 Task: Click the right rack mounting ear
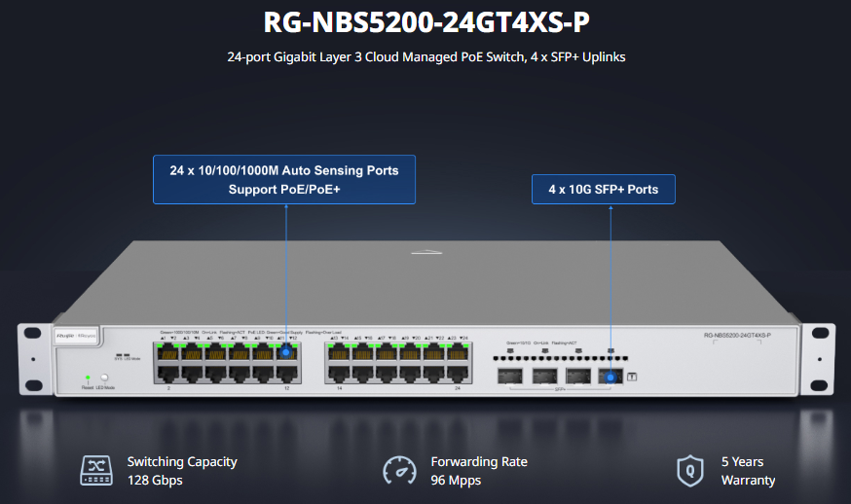(817, 360)
